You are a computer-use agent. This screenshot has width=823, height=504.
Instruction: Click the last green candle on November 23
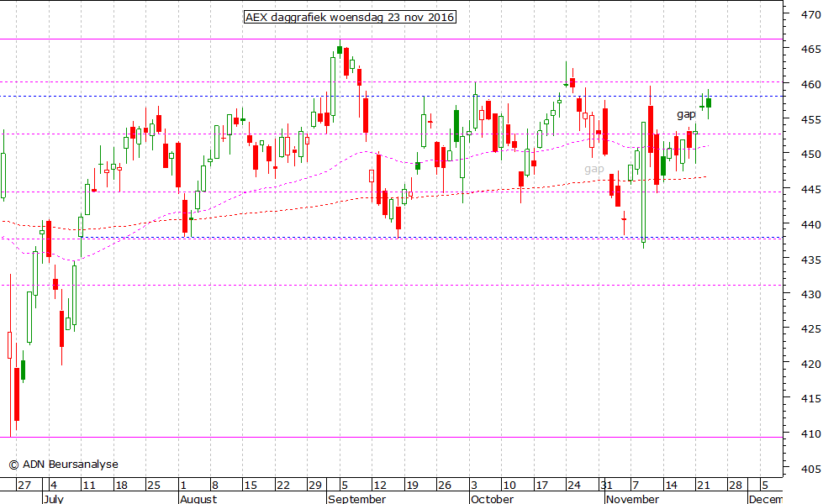point(709,102)
